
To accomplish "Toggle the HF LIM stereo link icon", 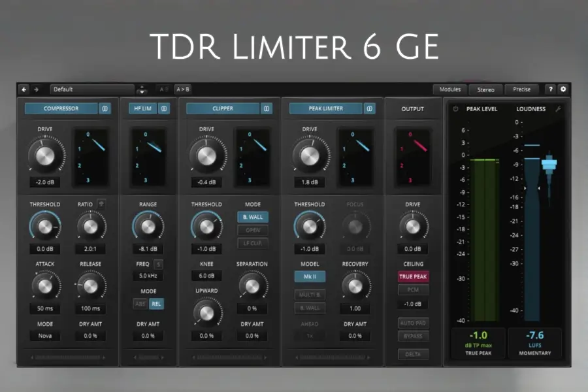I will pos(164,108).
